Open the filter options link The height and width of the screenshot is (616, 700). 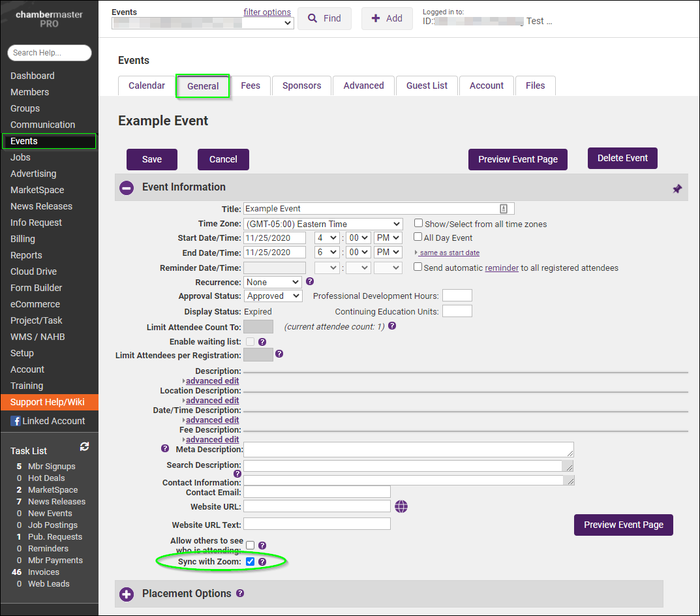267,12
